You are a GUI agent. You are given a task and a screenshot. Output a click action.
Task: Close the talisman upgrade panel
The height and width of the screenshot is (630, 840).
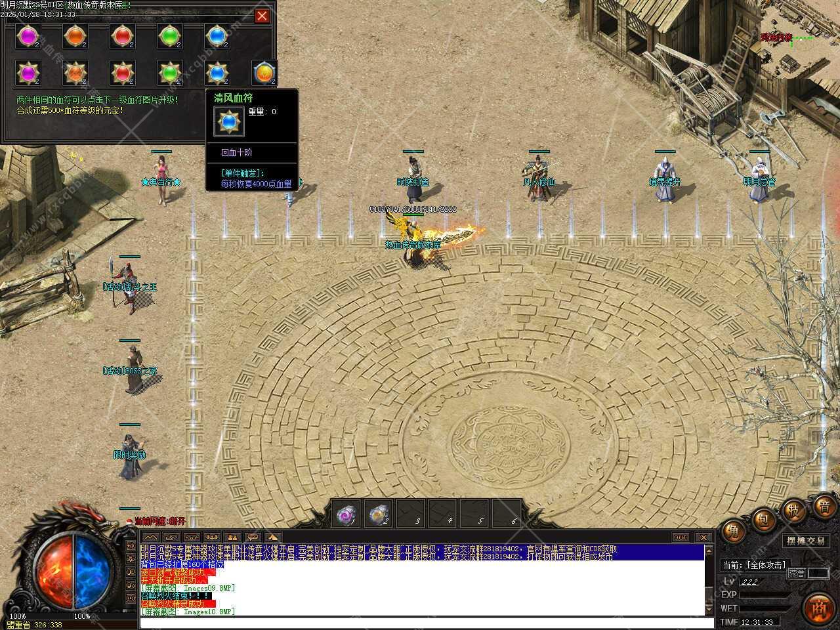[x=262, y=16]
